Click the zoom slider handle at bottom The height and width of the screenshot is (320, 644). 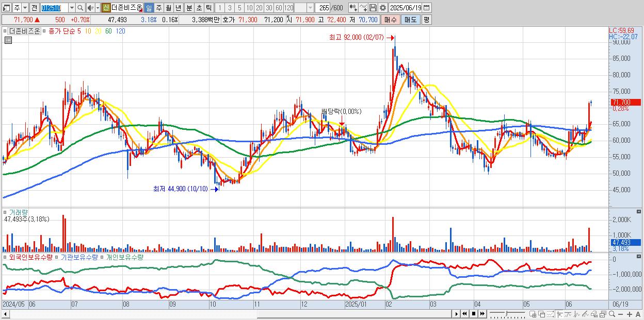click(x=506, y=313)
